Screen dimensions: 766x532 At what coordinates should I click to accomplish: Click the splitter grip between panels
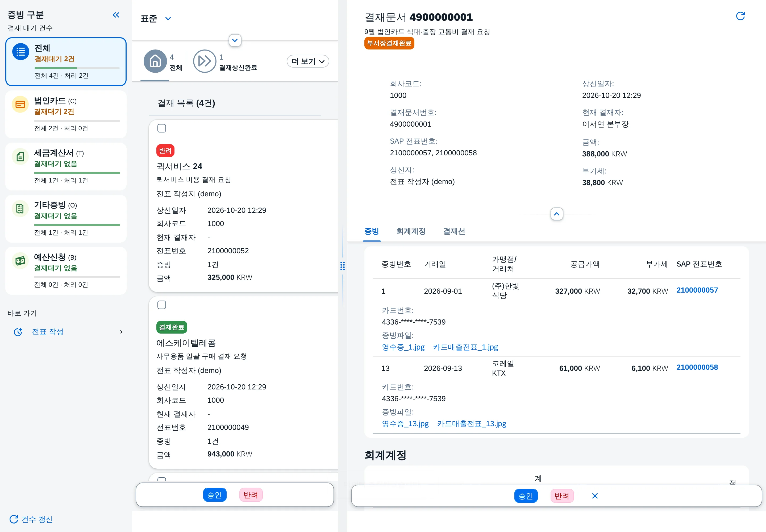[342, 266]
